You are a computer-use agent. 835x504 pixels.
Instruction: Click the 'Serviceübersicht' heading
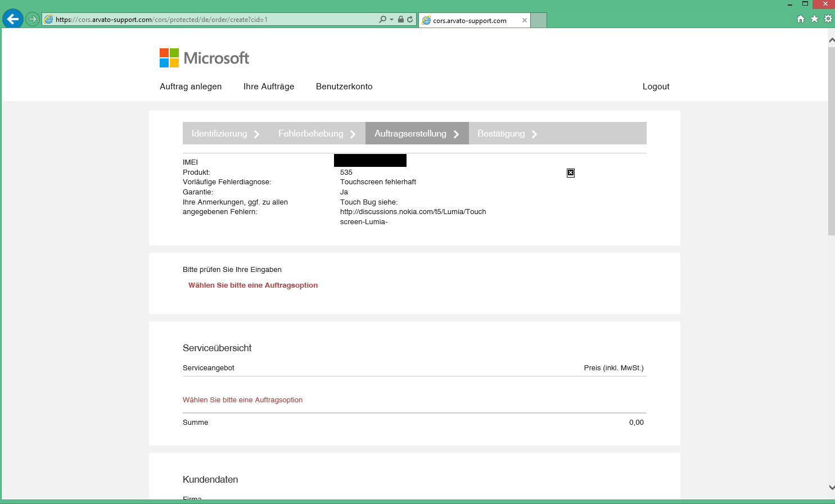pyautogui.click(x=217, y=348)
